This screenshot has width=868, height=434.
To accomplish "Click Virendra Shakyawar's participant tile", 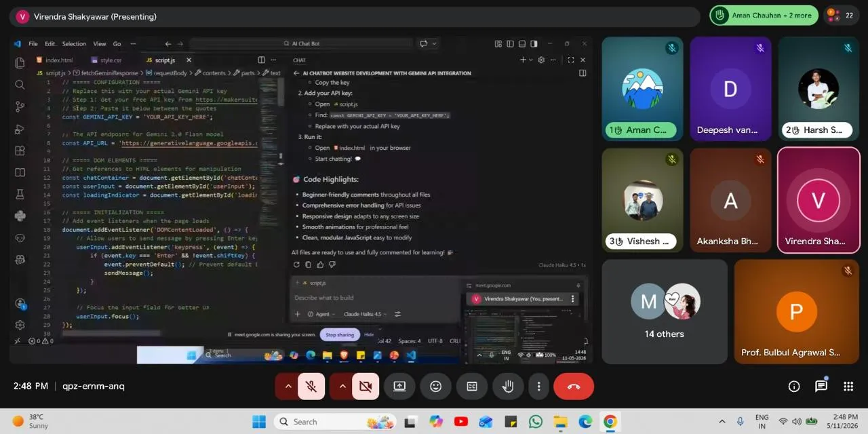I will tap(818, 201).
